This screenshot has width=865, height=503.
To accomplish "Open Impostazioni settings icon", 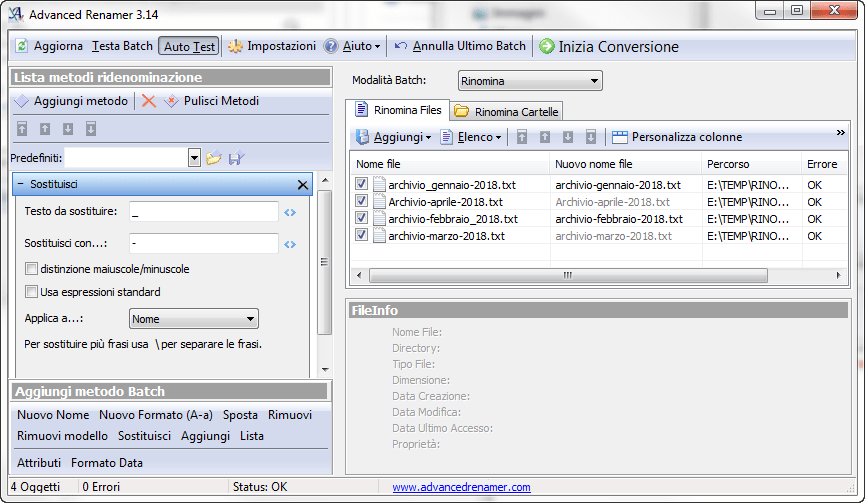I will tap(236, 46).
